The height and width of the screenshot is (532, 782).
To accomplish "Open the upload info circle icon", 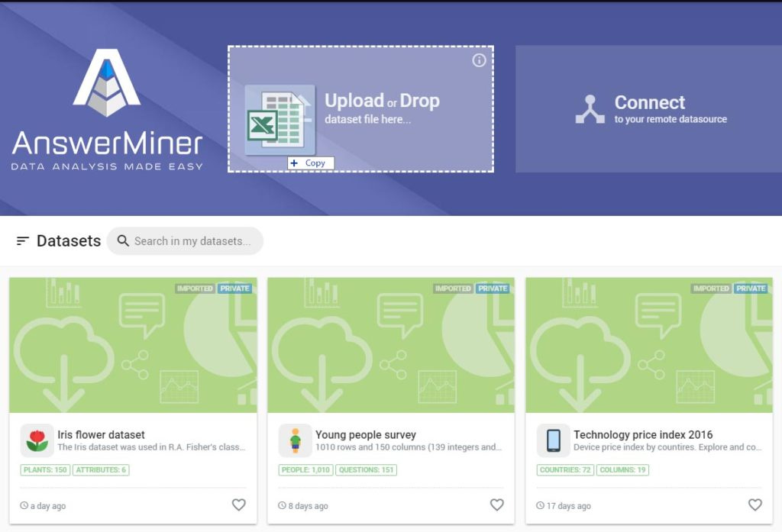I will 479,60.
